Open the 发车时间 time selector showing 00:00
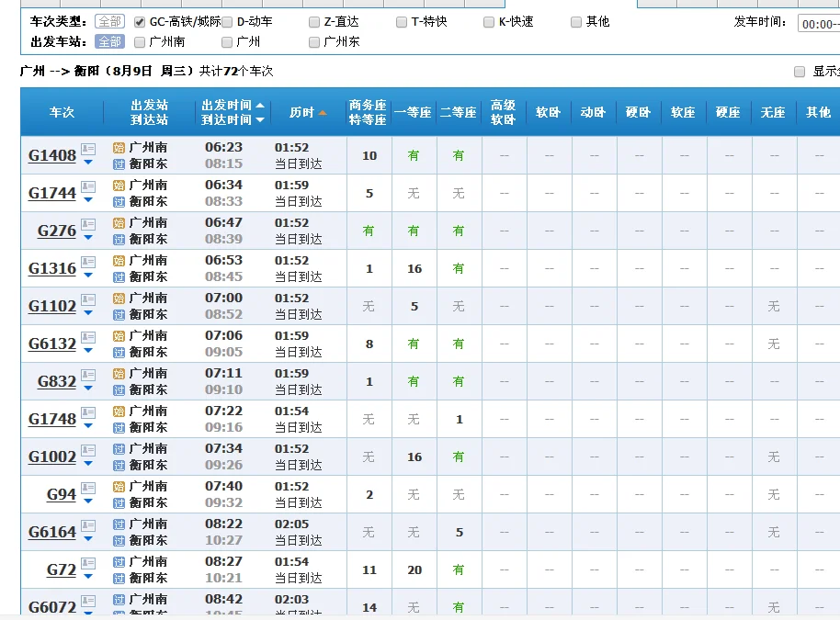Image resolution: width=840 pixels, height=620 pixels. click(816, 21)
